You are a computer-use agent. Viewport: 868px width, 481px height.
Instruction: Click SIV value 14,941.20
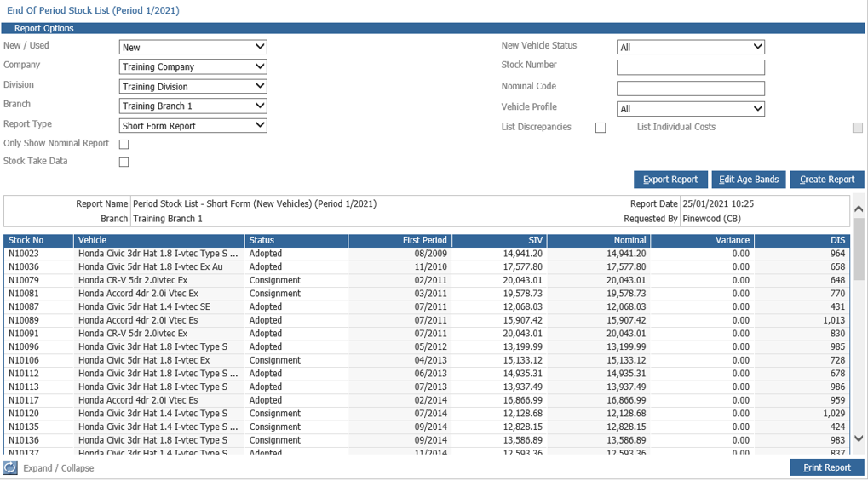(522, 254)
